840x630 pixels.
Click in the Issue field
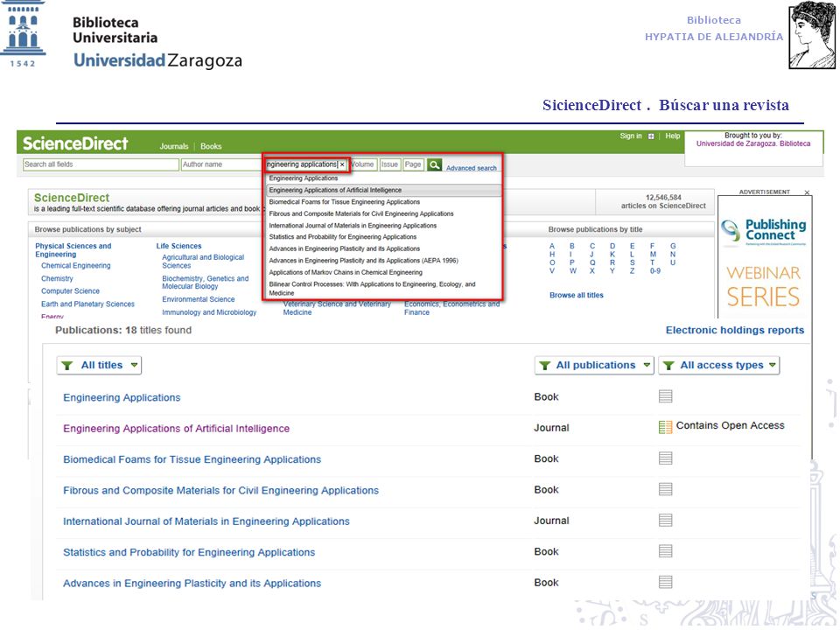click(390, 164)
